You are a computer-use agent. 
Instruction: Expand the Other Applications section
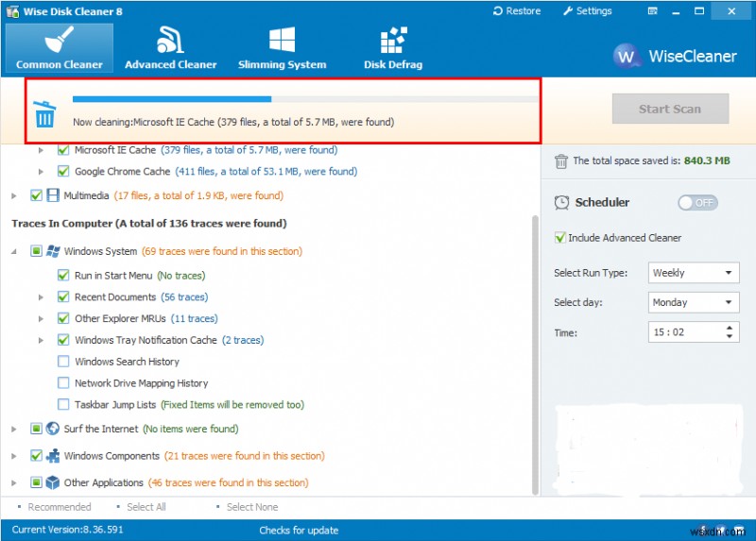pyautogui.click(x=14, y=482)
